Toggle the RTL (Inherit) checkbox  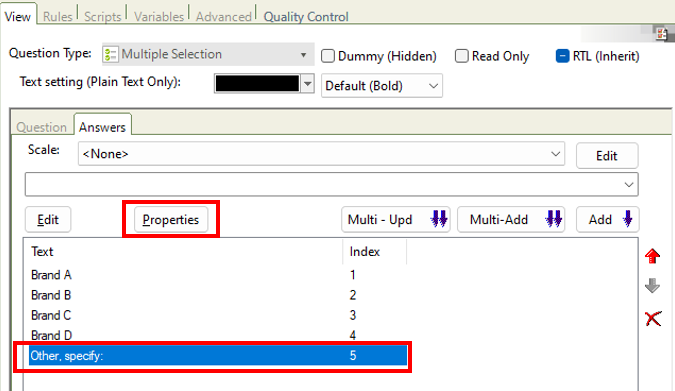click(562, 56)
